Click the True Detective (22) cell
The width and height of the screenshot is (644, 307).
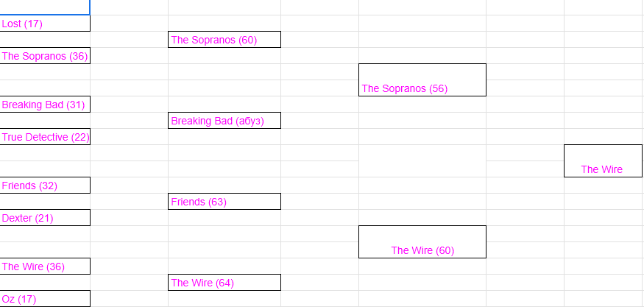45,137
